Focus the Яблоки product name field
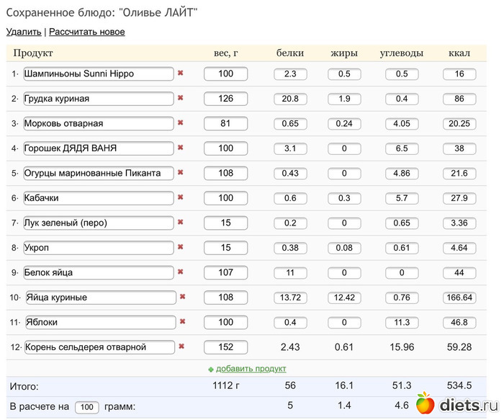 [x=101, y=322]
